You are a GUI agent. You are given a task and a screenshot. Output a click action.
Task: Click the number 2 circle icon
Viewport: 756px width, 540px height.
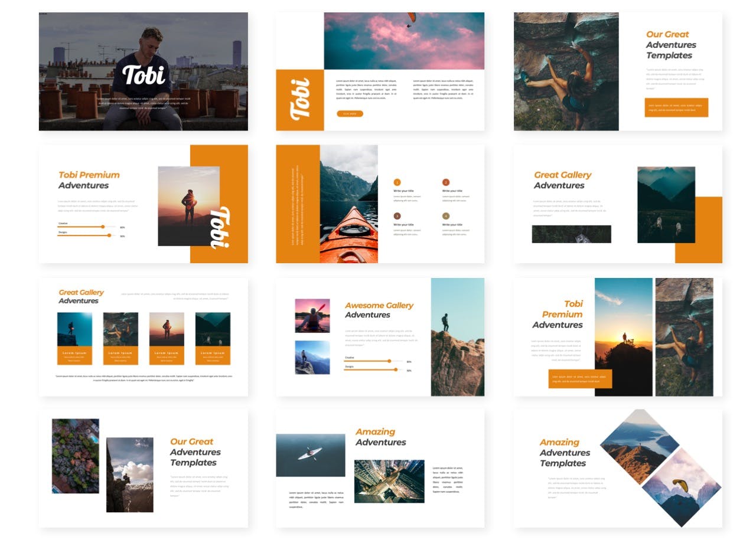(x=445, y=182)
